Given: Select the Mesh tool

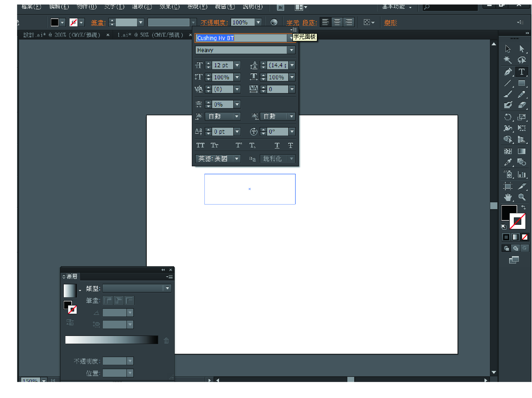Looking at the screenshot, I should click(508, 151).
